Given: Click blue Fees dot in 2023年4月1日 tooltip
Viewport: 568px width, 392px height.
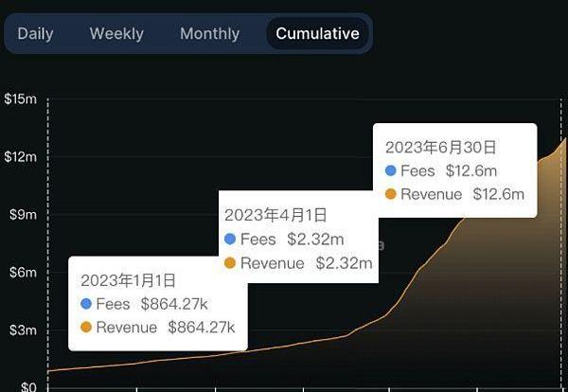Looking at the screenshot, I should pos(231,240).
